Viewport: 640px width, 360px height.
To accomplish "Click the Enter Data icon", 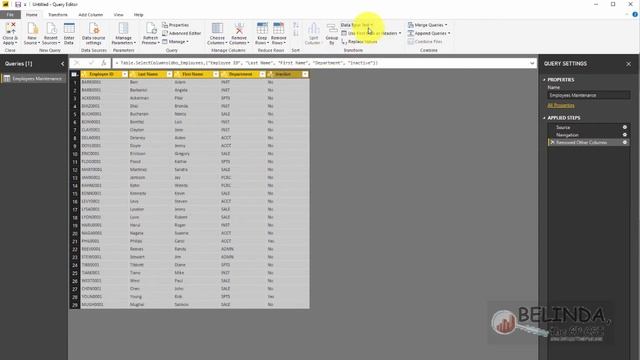I will [x=69, y=33].
